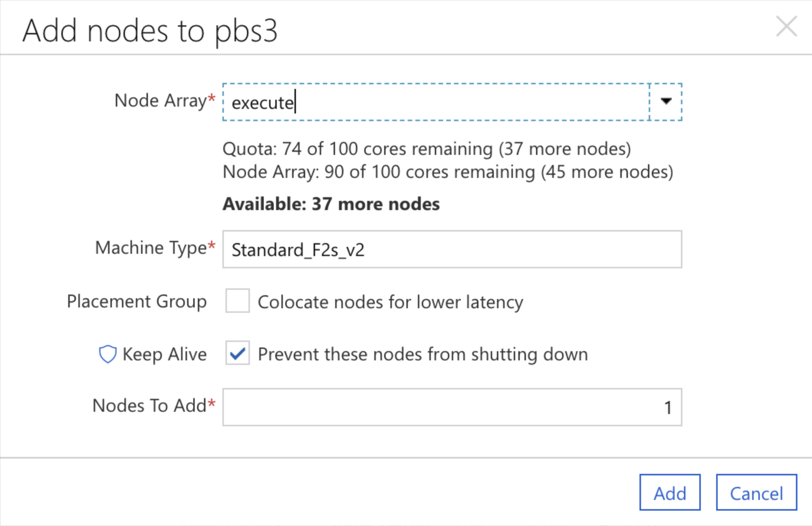Click the 'Colocate nodes for lower latency' label
This screenshot has height=526, width=812.
point(390,302)
